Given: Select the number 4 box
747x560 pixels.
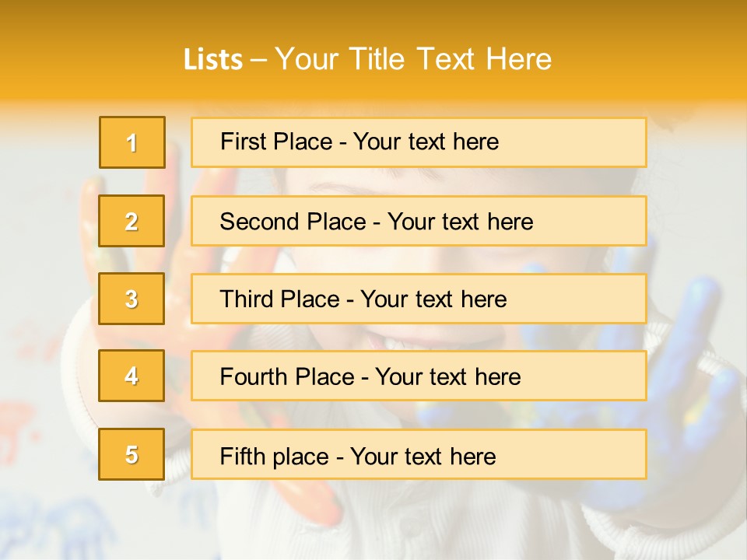Looking at the screenshot, I should tap(132, 376).
